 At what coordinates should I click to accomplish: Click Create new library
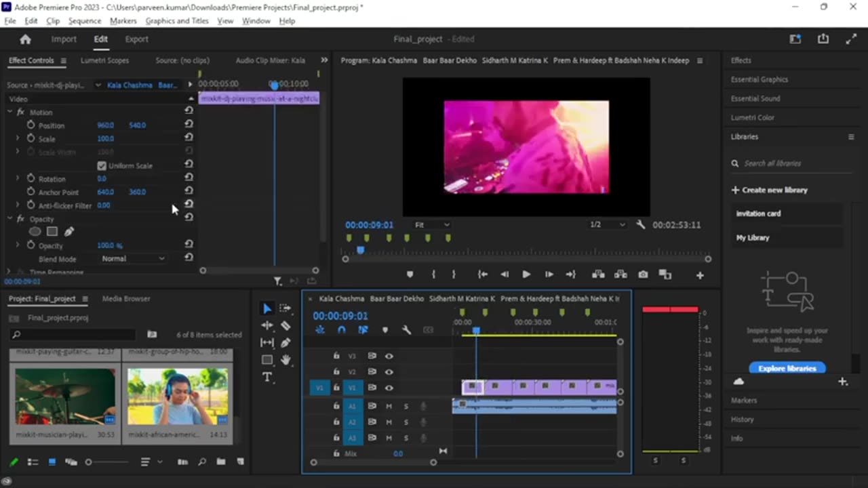[770, 190]
